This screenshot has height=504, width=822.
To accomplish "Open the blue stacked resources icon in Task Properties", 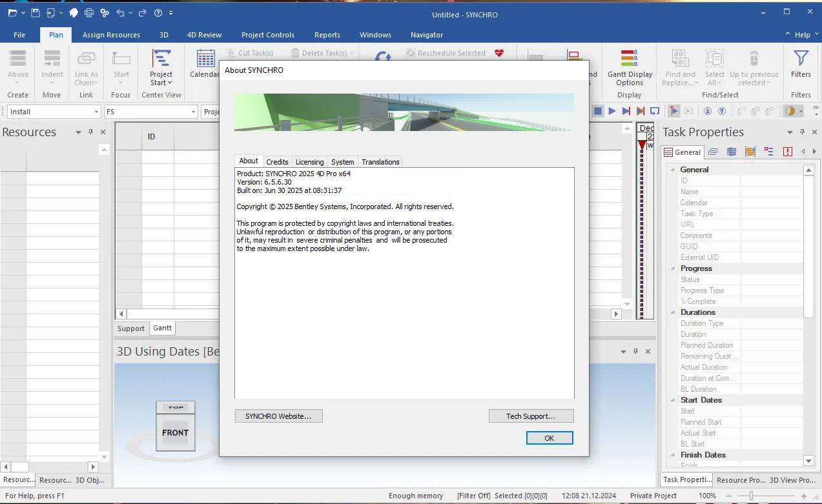I will [731, 152].
